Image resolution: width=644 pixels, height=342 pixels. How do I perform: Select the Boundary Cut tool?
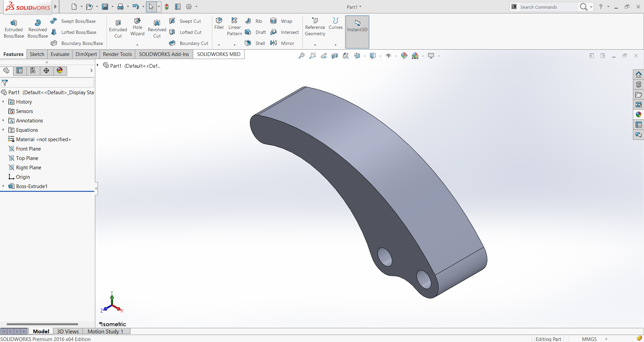coord(189,43)
